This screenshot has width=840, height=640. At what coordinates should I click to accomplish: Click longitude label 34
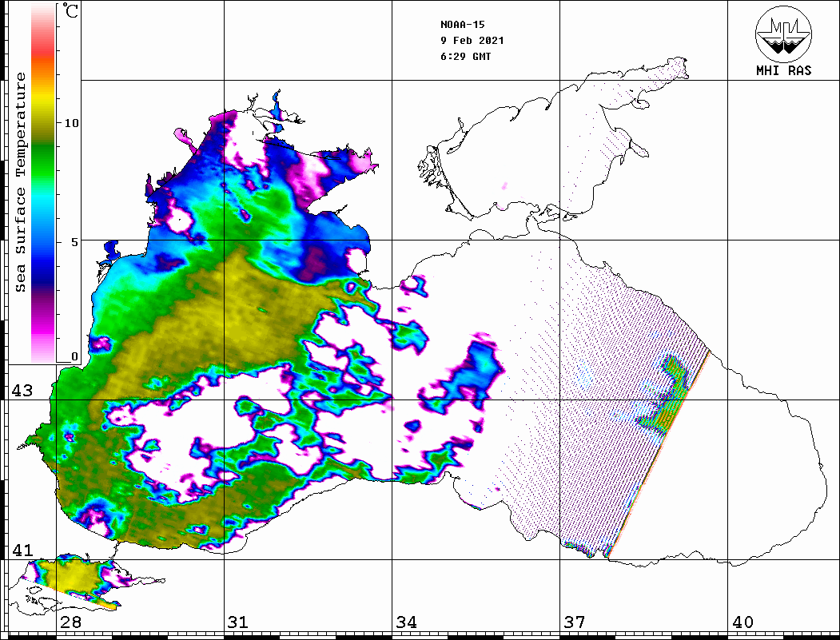tap(406, 622)
